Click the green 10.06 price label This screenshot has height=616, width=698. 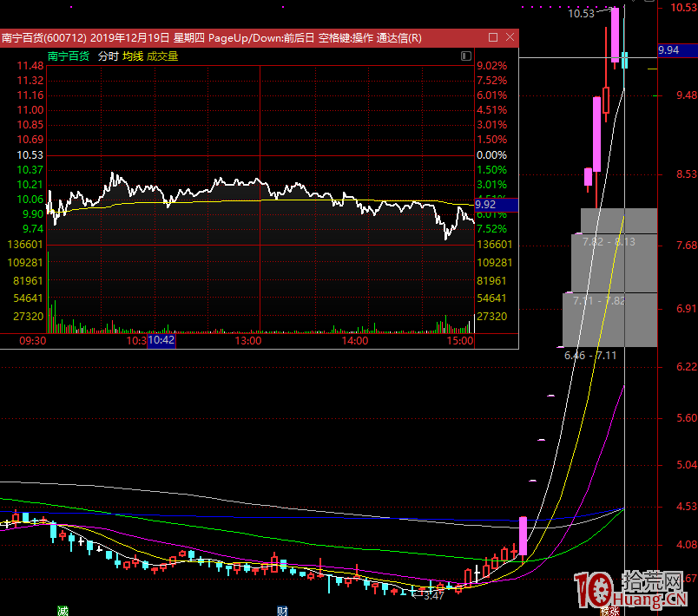[30, 200]
